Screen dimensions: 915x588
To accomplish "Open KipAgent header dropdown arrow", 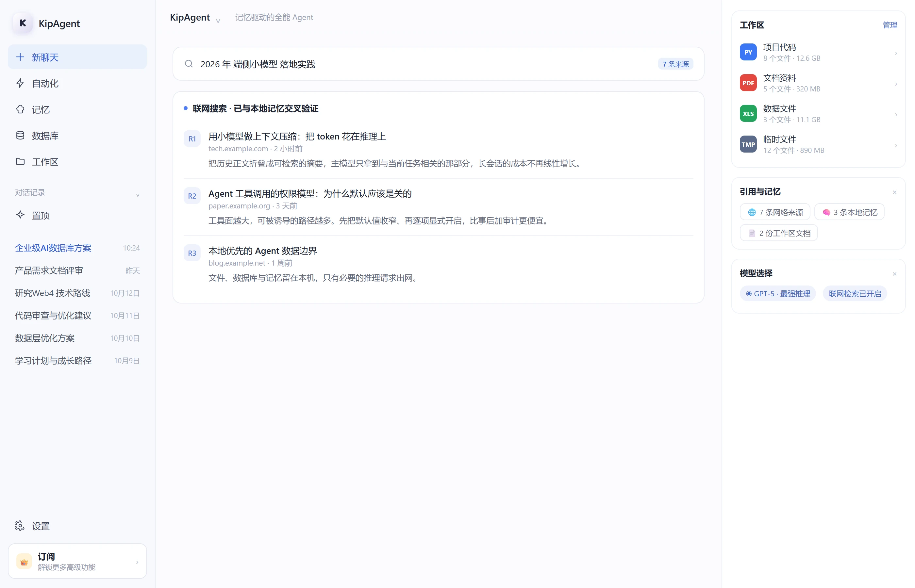I will (218, 21).
